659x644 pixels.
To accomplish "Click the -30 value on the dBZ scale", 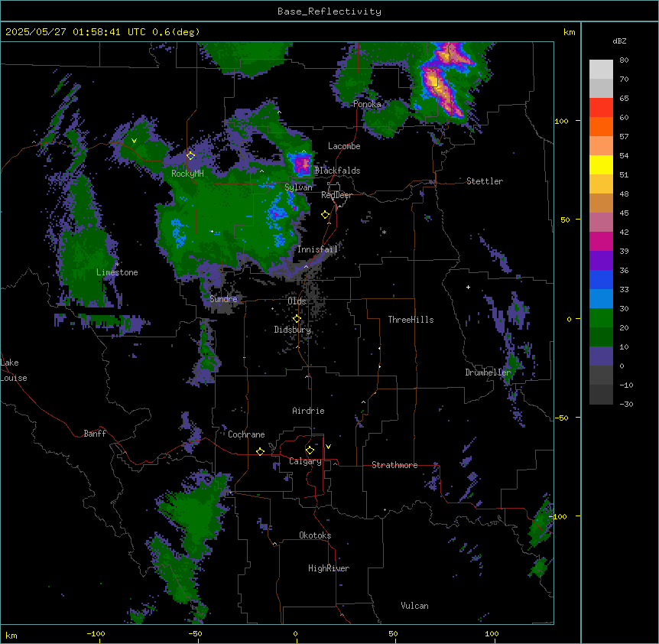I will (x=626, y=404).
